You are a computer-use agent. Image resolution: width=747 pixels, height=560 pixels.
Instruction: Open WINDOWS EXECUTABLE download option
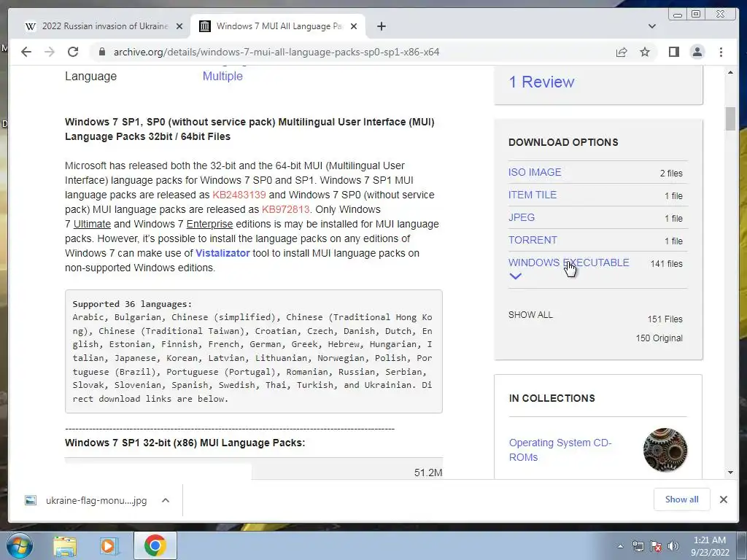568,262
